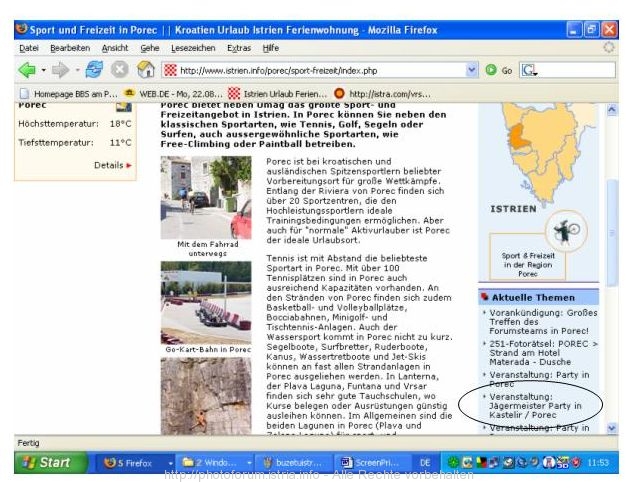Click the Fertig status bar text

(28, 443)
